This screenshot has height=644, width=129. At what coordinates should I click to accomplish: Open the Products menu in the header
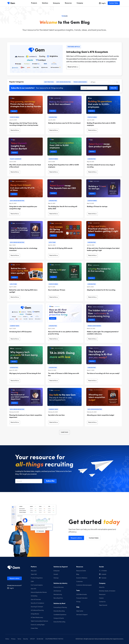tap(34, 3)
